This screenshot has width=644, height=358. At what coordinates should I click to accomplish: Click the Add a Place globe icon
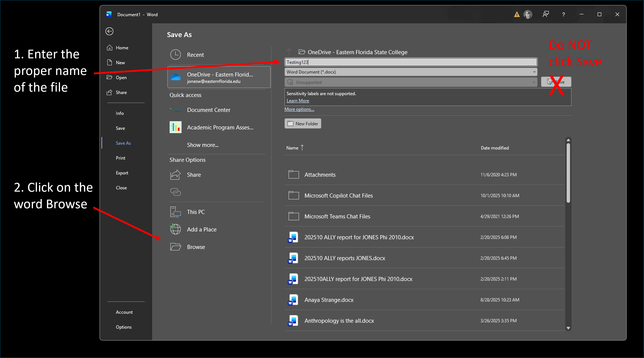(175, 229)
